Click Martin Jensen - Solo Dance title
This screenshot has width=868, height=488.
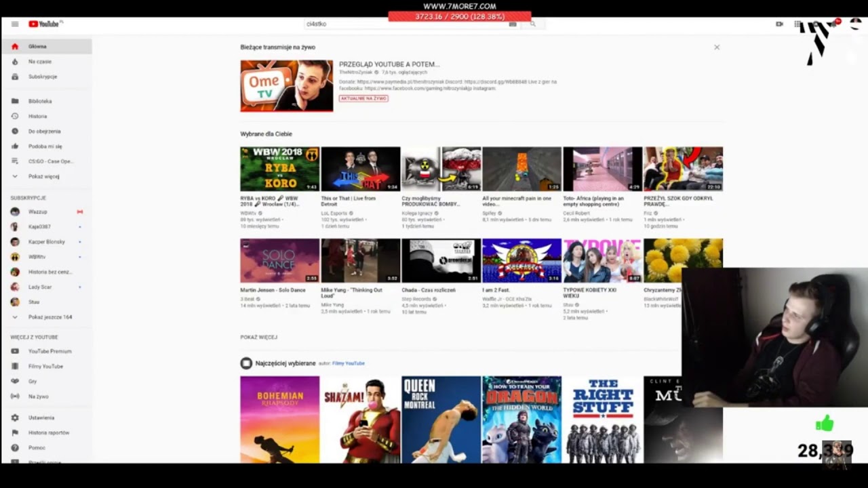click(273, 290)
